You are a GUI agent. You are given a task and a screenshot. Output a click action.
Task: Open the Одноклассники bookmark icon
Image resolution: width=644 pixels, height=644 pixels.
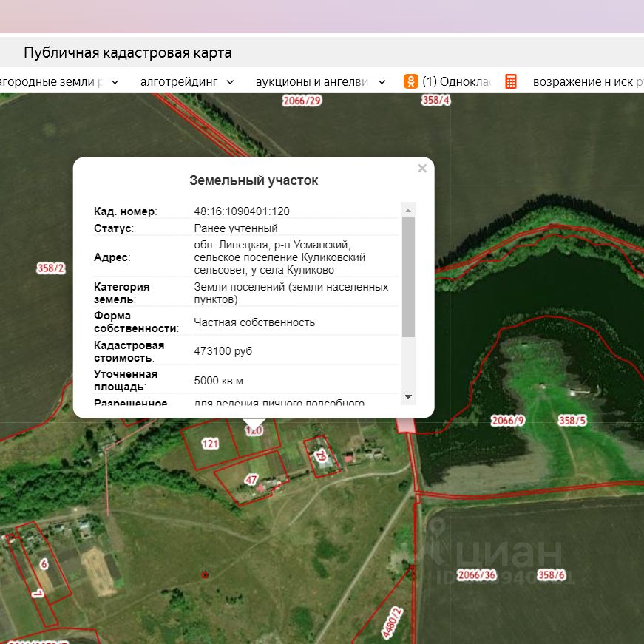(x=410, y=81)
